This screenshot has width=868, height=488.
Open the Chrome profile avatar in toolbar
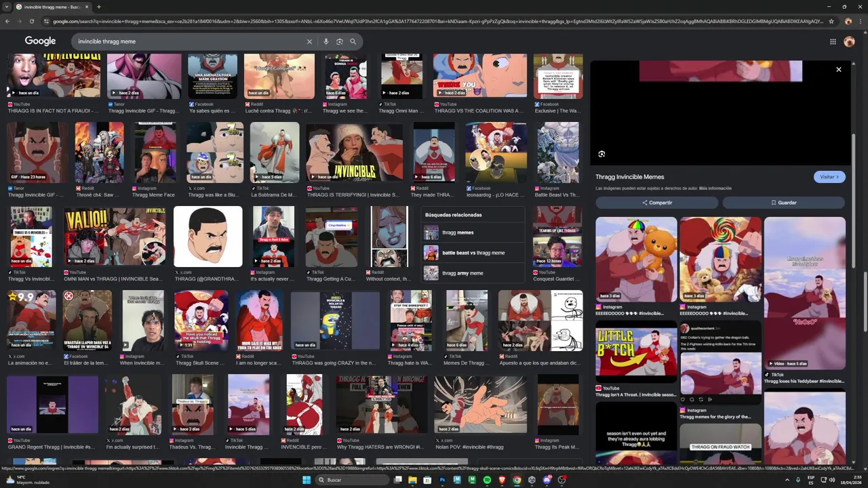click(848, 21)
